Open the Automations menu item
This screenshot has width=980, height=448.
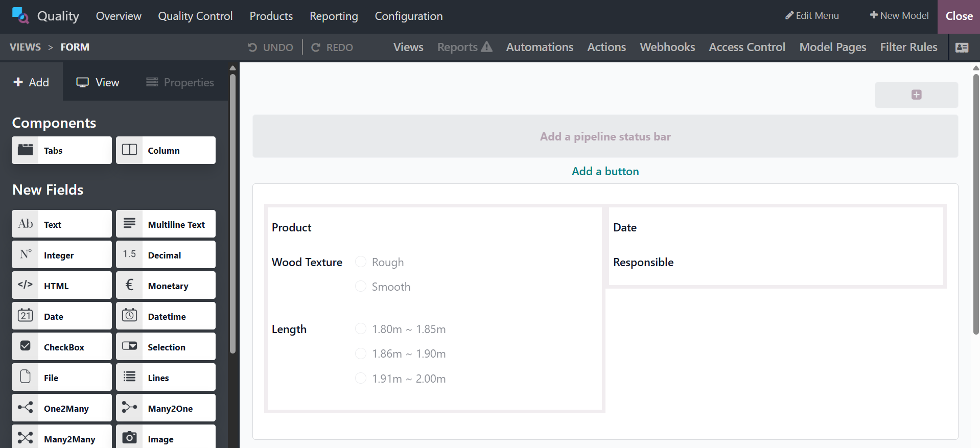coord(540,48)
